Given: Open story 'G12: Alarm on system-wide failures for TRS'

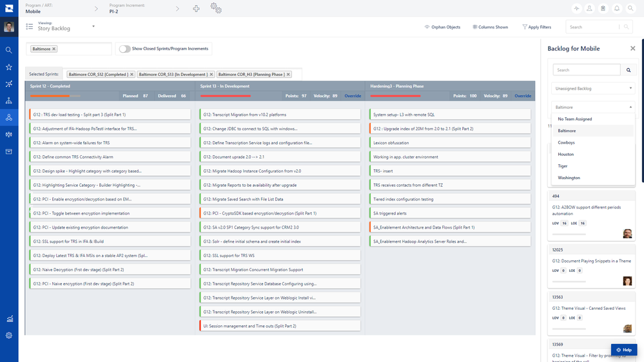Looking at the screenshot, I should pos(110,143).
